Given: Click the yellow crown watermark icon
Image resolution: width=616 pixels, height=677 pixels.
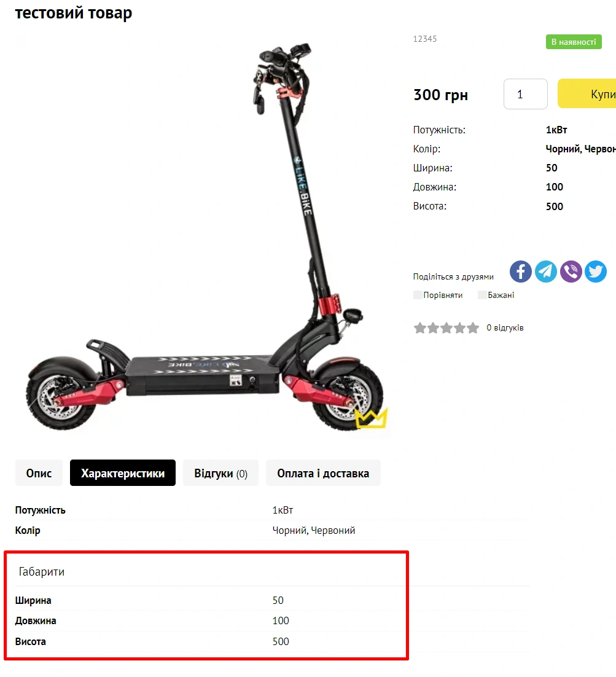Looking at the screenshot, I should pos(371,417).
